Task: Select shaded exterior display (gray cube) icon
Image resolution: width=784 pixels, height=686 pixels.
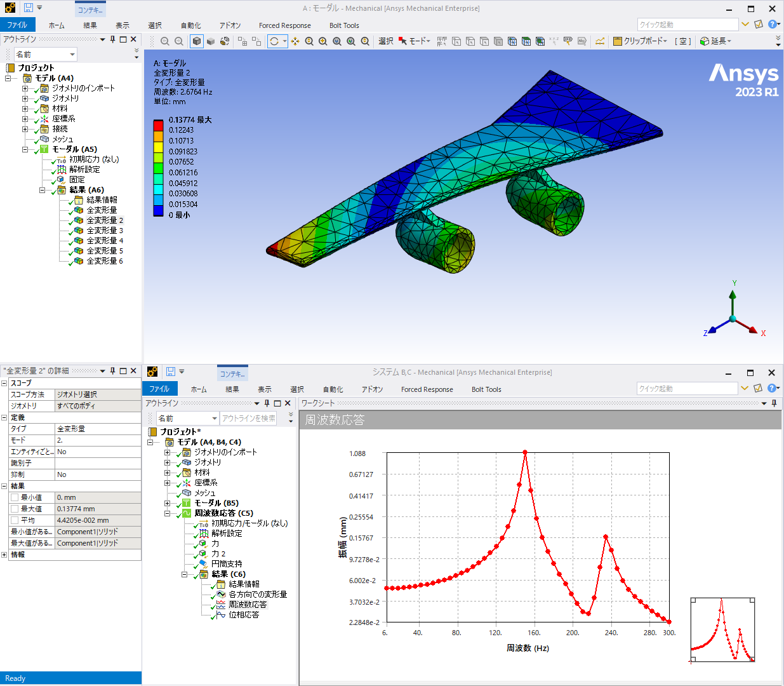Action: point(211,41)
